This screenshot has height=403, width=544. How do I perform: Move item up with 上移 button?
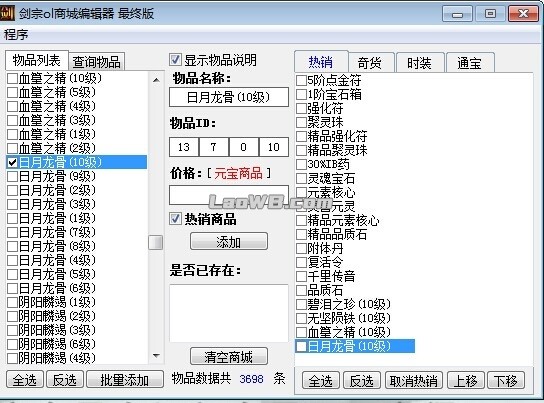coord(466,381)
